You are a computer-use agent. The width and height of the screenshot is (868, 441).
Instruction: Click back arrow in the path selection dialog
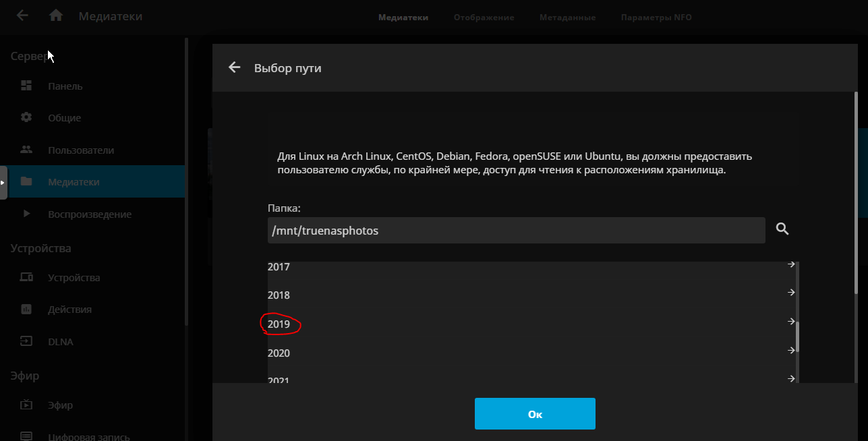tap(235, 67)
